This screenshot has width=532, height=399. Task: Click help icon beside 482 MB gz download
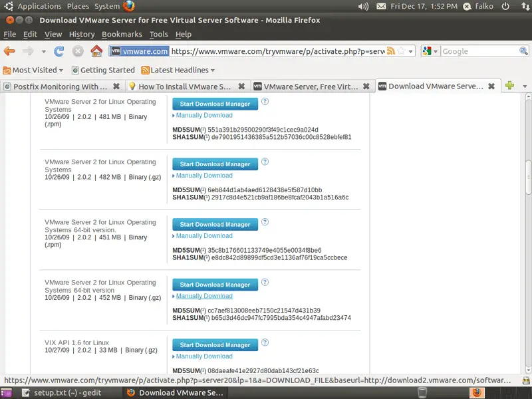pyautogui.click(x=265, y=162)
